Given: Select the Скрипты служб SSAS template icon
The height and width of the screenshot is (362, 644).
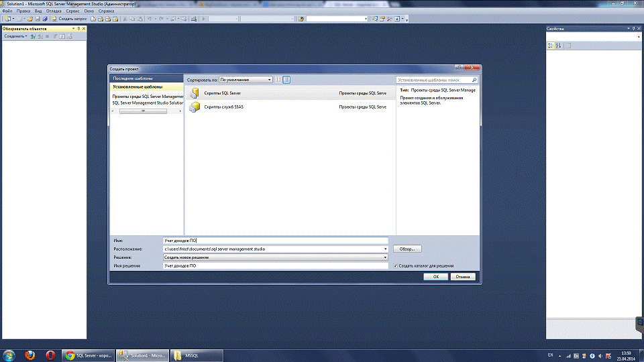Looking at the screenshot, I should pyautogui.click(x=195, y=107).
